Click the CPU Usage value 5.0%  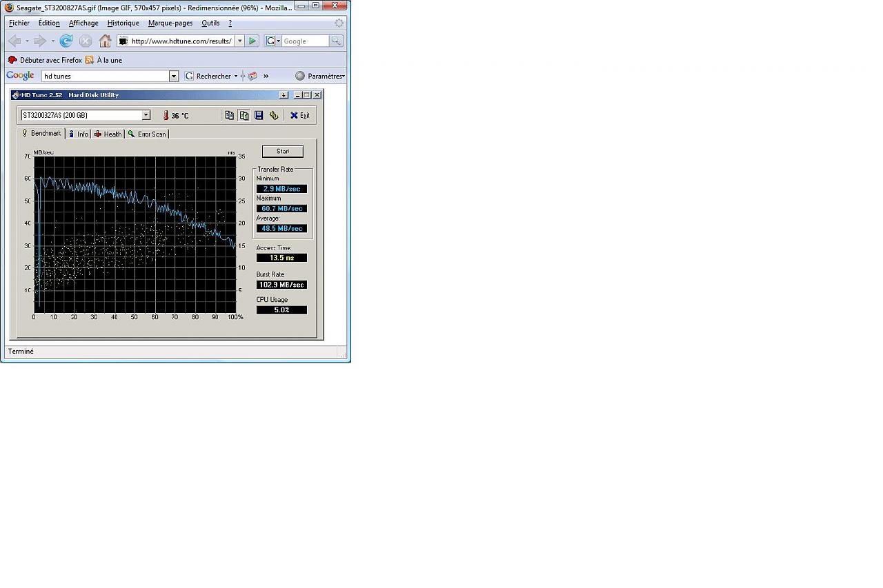pyautogui.click(x=281, y=310)
